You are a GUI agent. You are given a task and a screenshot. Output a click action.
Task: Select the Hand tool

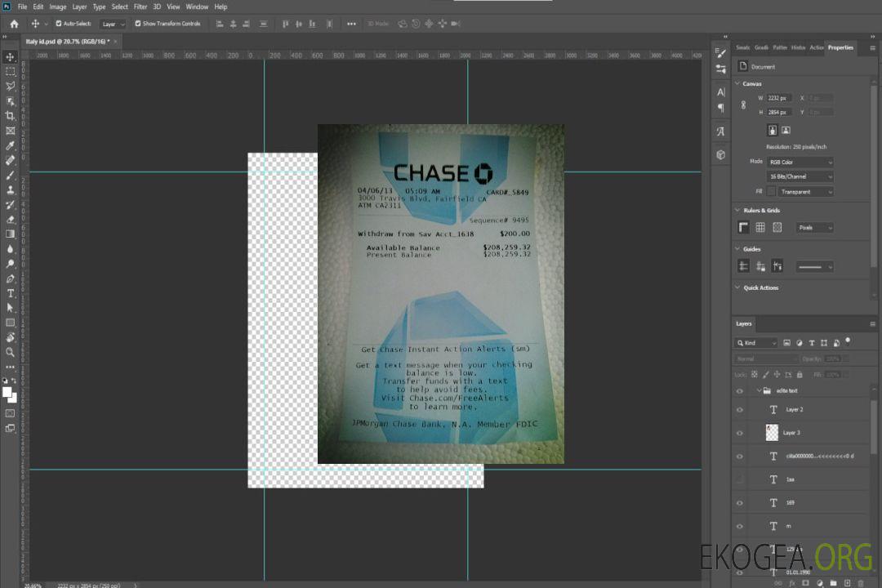10,337
